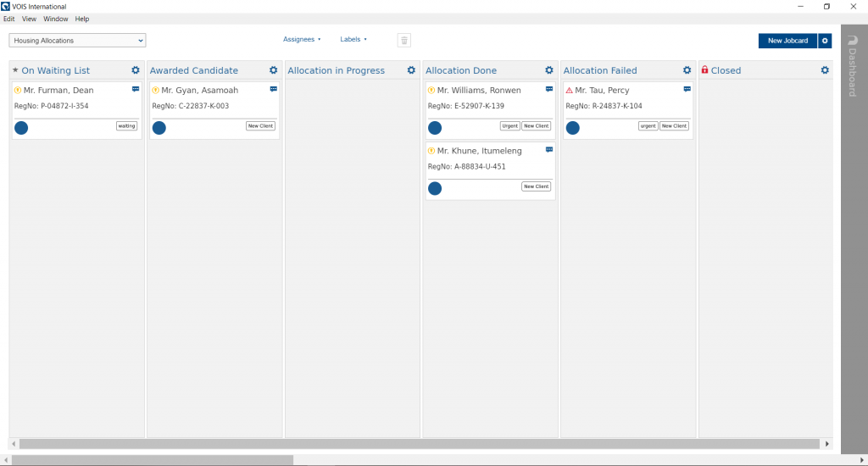Open the Assignees filter dropdown
868x466 pixels.
pyautogui.click(x=301, y=39)
